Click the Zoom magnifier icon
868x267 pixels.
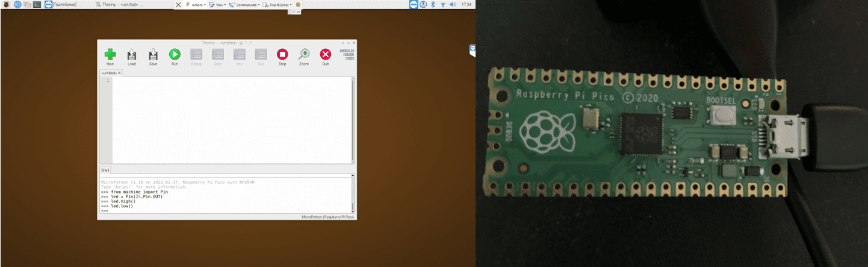(304, 55)
